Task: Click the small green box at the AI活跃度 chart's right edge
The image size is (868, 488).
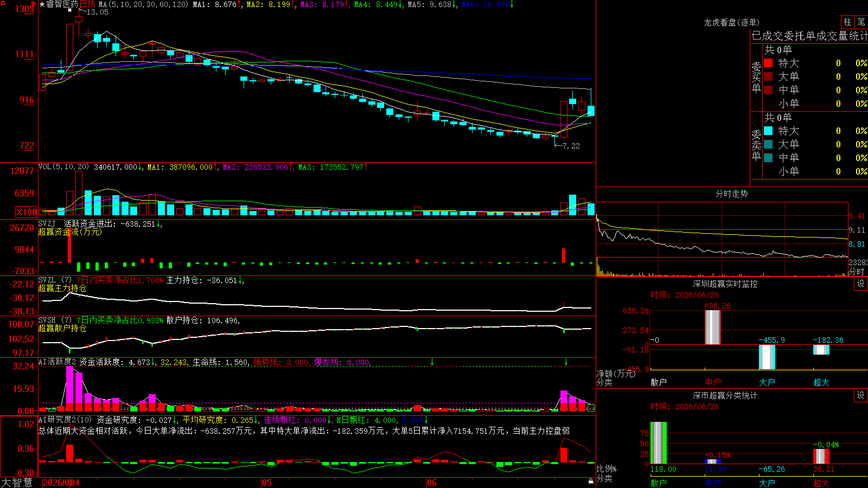Action: pos(591,407)
